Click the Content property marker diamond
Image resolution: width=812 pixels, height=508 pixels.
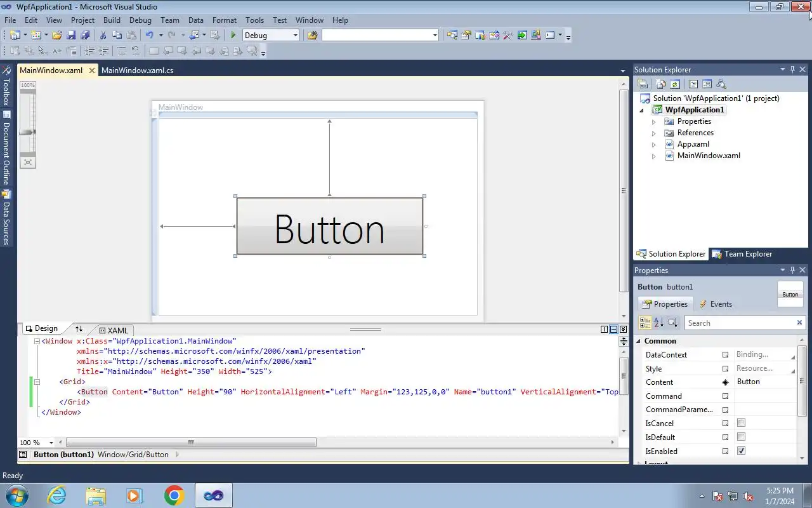726,382
